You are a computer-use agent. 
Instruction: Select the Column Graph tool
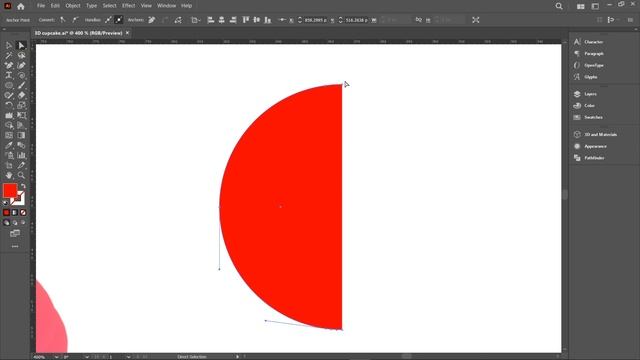pos(21,156)
